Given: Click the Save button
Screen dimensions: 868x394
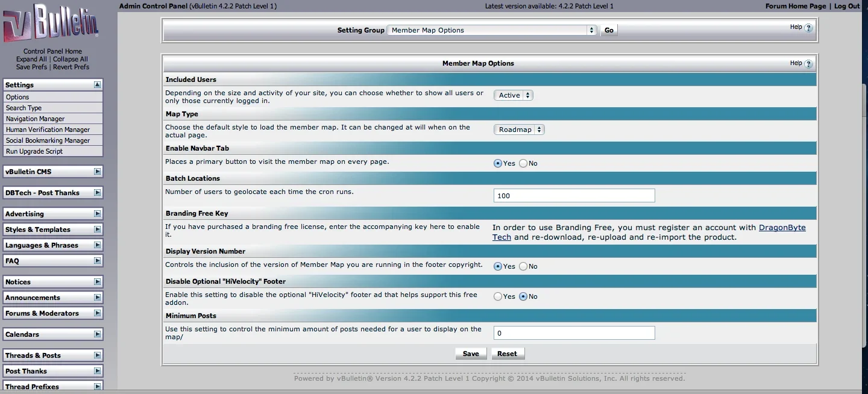Looking at the screenshot, I should click(x=471, y=354).
